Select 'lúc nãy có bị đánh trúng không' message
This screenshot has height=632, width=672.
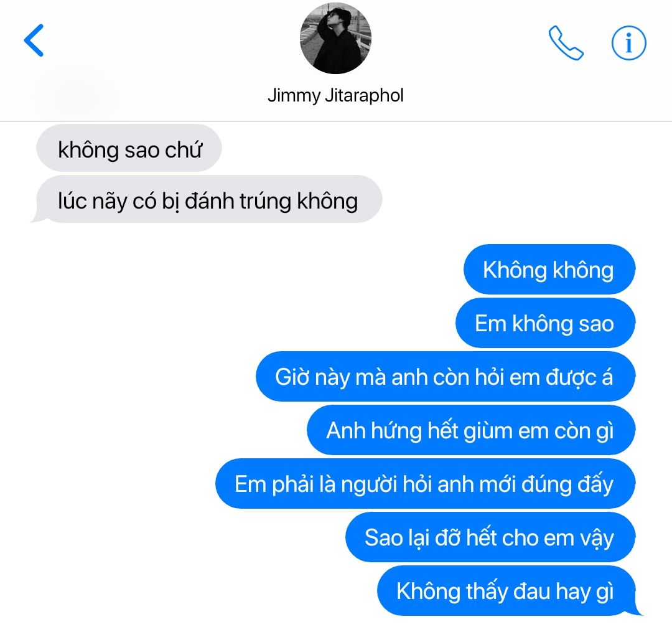(208, 199)
